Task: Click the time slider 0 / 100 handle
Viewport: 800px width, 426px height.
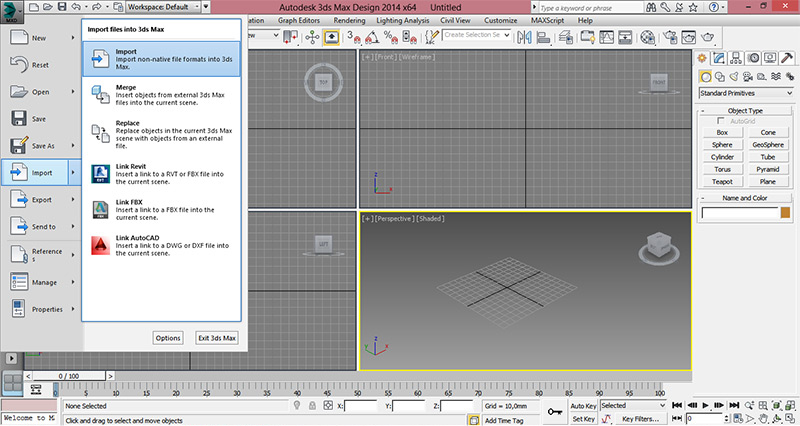Action: (x=69, y=376)
